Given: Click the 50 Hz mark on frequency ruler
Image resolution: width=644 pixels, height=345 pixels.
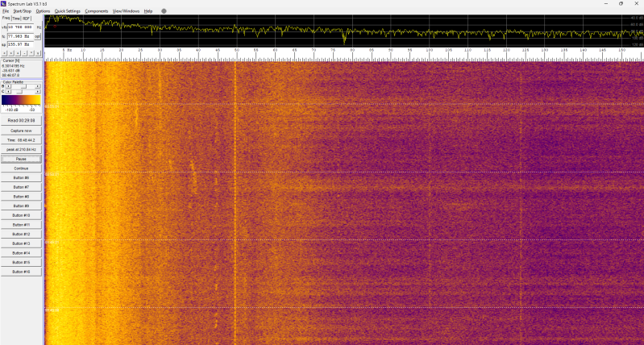Looking at the screenshot, I should point(237,50).
